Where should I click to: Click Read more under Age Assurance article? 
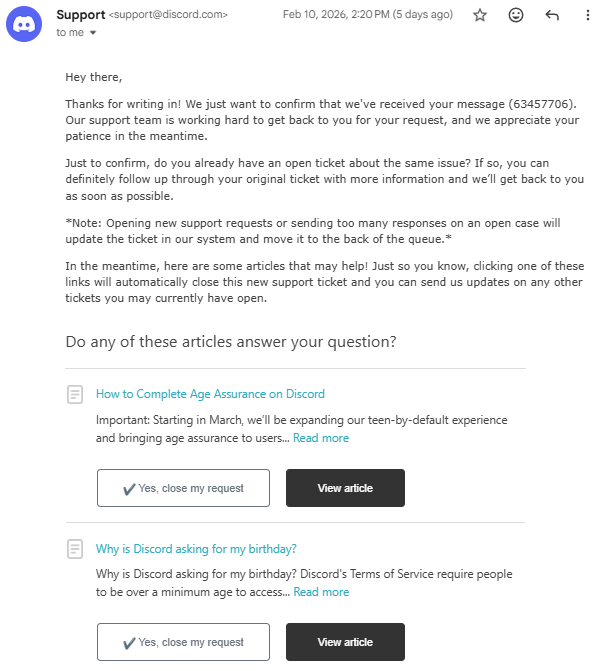click(321, 438)
